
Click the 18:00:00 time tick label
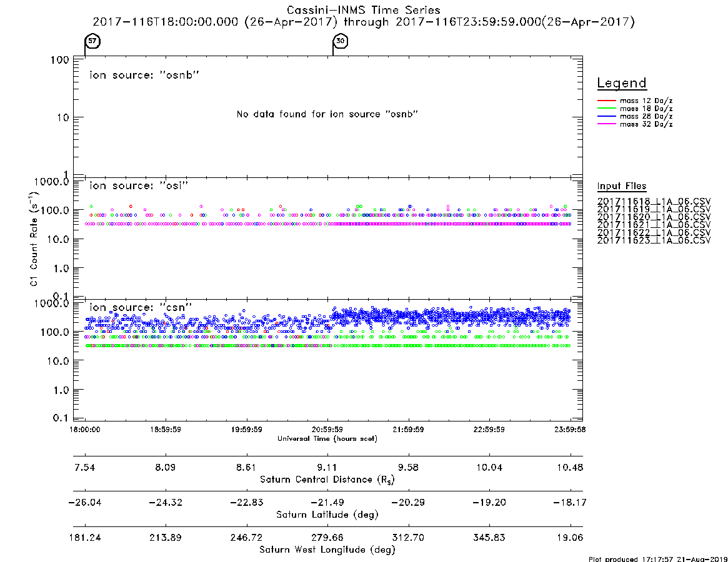[x=85, y=430]
